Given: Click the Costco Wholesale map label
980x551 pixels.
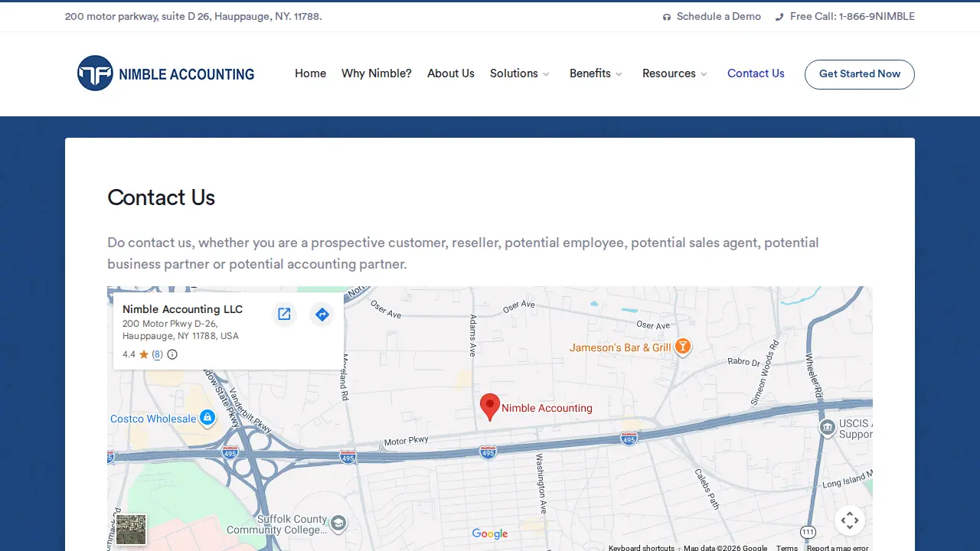Looking at the screenshot, I should pyautogui.click(x=153, y=419).
